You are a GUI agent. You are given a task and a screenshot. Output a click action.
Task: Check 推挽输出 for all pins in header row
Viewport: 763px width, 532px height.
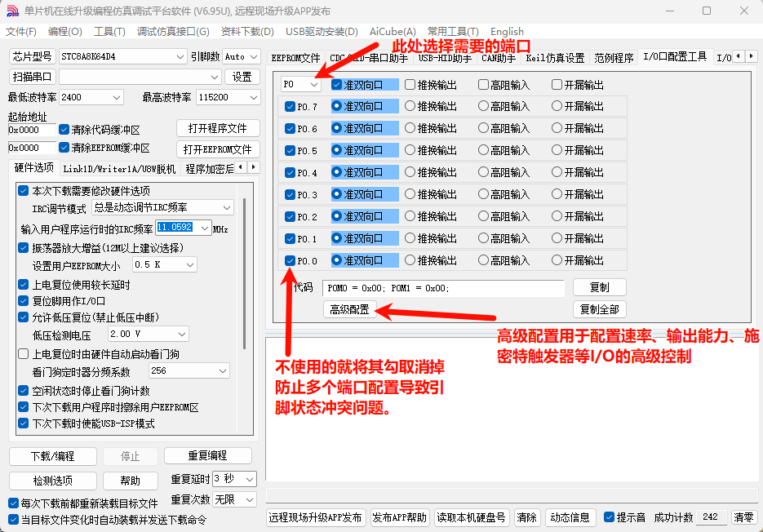[410, 85]
